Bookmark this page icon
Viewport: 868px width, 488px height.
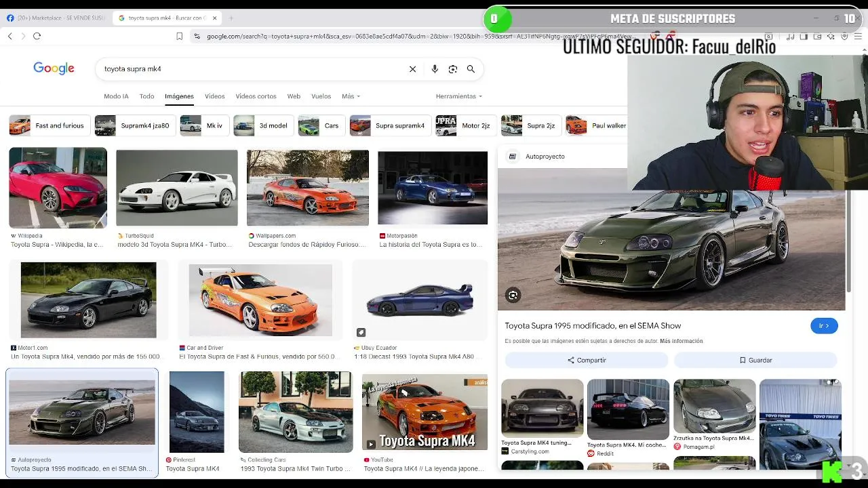click(x=179, y=36)
